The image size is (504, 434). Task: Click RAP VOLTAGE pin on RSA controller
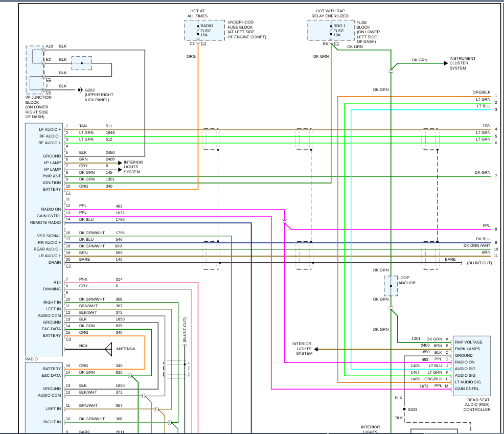(468, 342)
